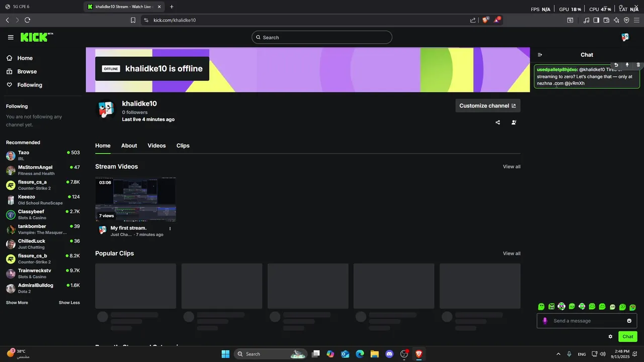
Task: Reload the current page
Action: tap(27, 20)
